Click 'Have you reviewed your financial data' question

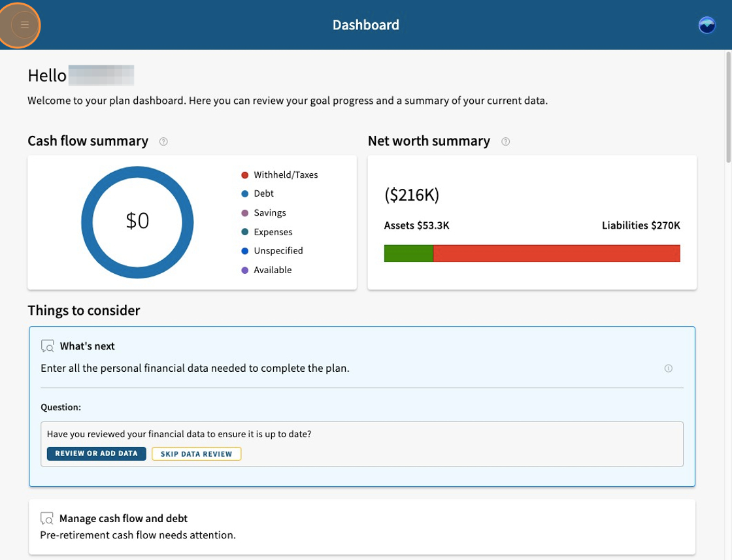(x=179, y=434)
